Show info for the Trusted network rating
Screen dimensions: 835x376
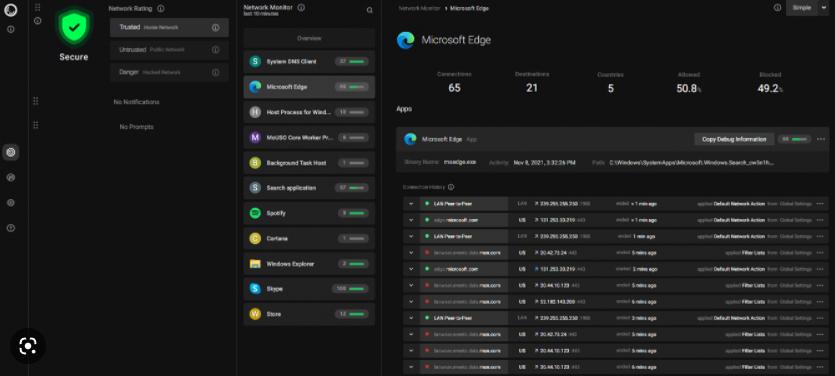tap(215, 28)
